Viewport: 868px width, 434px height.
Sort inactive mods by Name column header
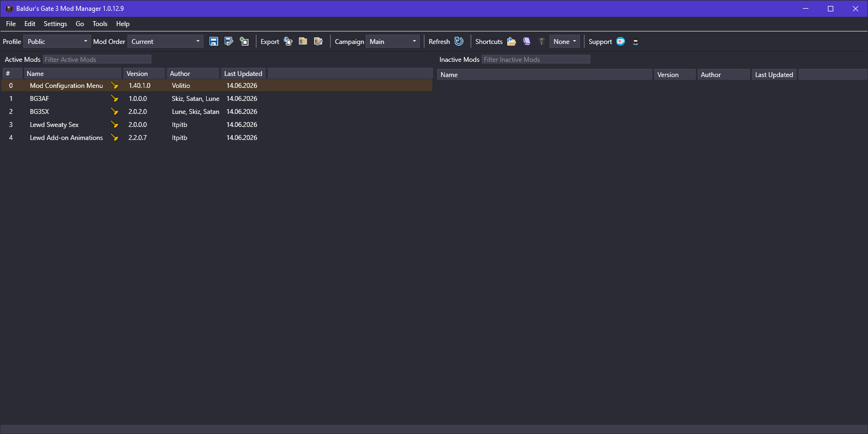tap(545, 75)
